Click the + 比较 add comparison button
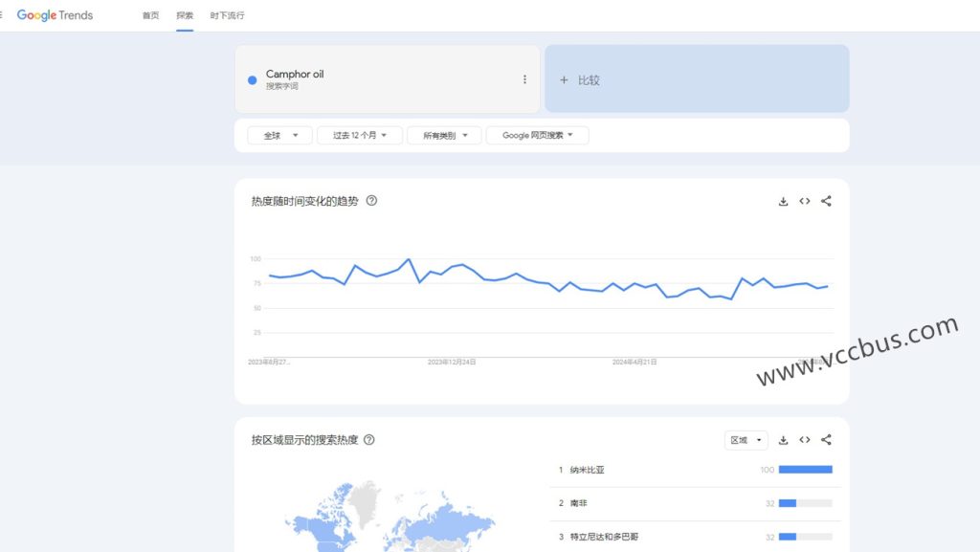The height and width of the screenshot is (552, 980). [x=696, y=79]
